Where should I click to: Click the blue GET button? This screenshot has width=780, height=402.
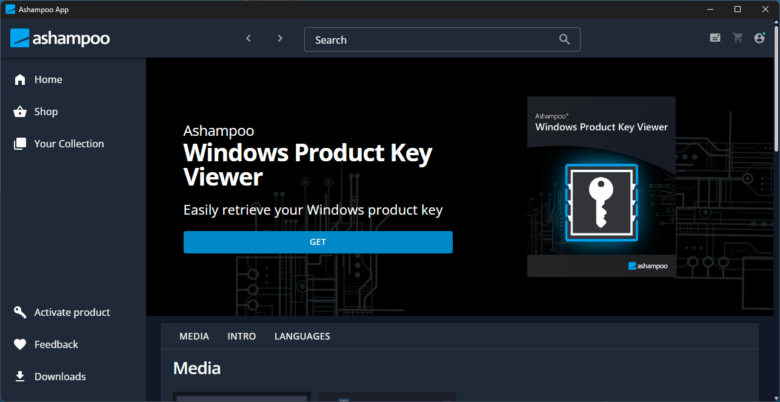(318, 242)
